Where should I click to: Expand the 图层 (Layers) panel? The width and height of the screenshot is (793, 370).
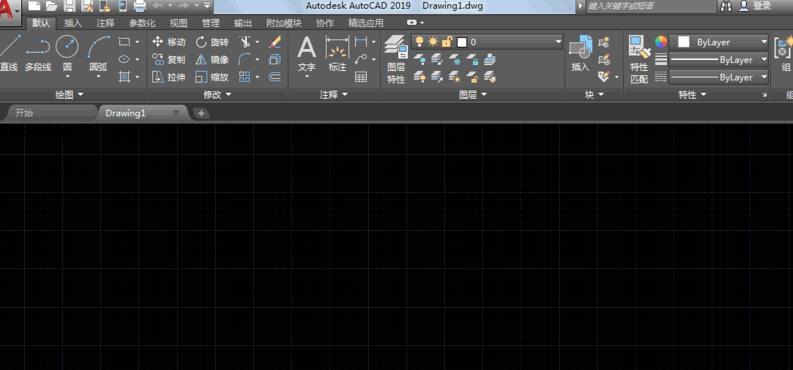click(x=472, y=95)
